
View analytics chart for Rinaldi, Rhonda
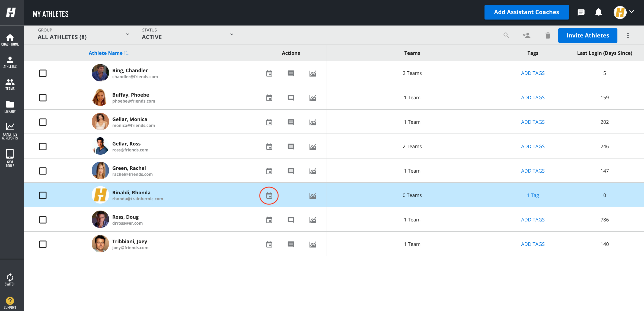(313, 195)
